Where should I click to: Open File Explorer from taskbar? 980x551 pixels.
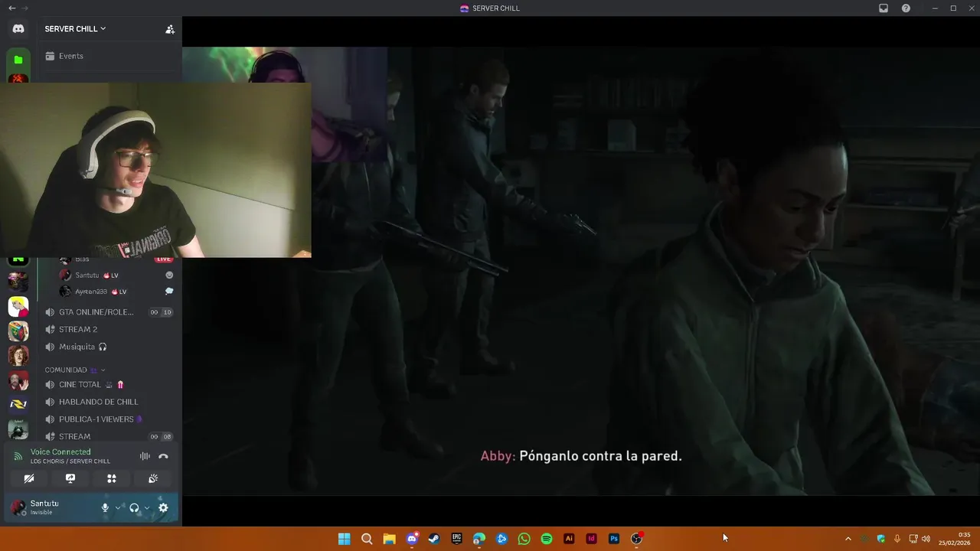389,539
